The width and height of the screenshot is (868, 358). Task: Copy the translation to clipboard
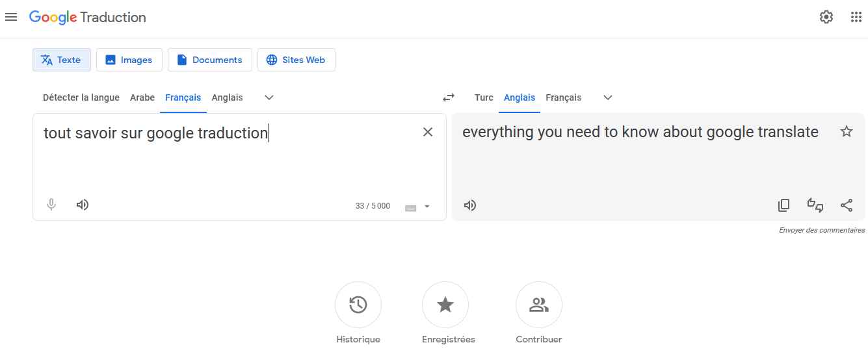[784, 205]
